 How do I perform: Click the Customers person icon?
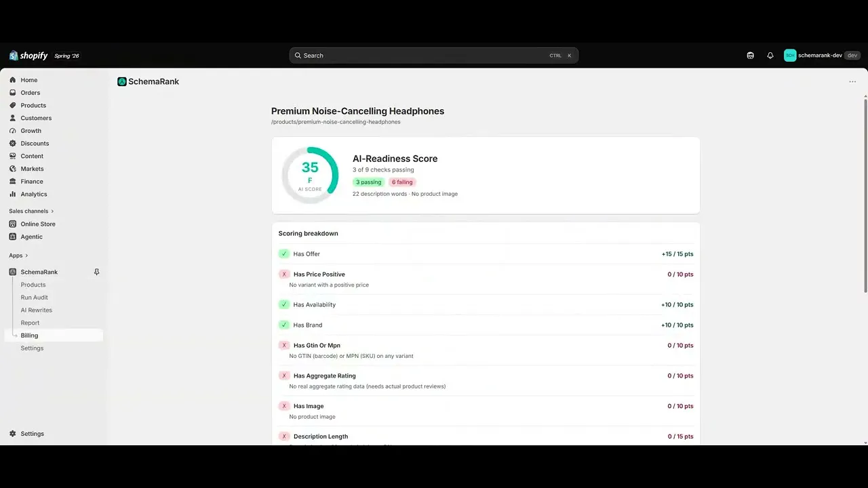pyautogui.click(x=12, y=118)
